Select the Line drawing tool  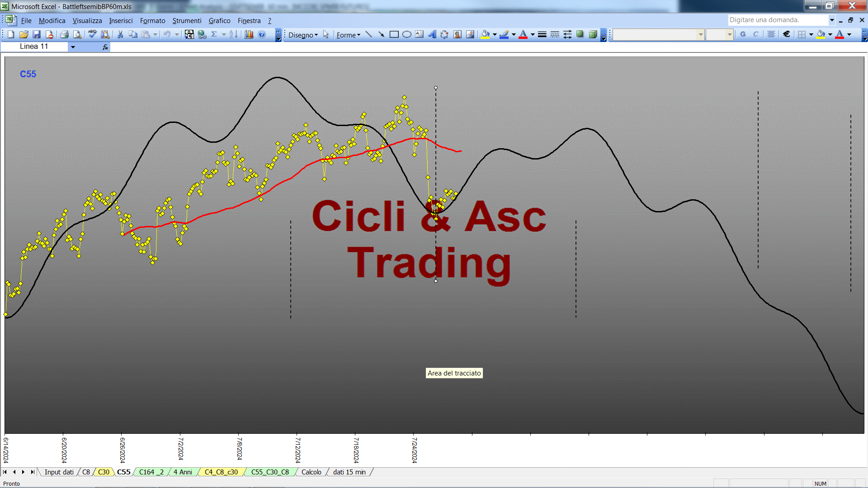(368, 34)
